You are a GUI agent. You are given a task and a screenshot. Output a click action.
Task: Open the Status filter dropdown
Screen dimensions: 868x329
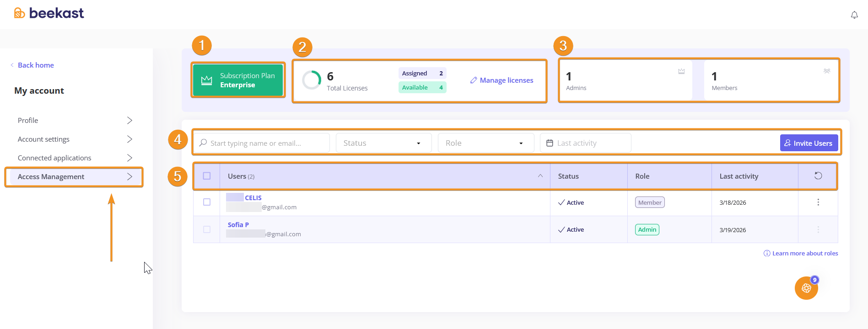coord(383,143)
